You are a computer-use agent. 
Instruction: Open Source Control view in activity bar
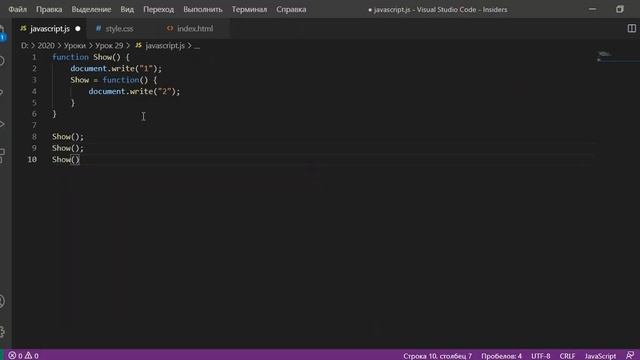pyautogui.click(x=2, y=92)
